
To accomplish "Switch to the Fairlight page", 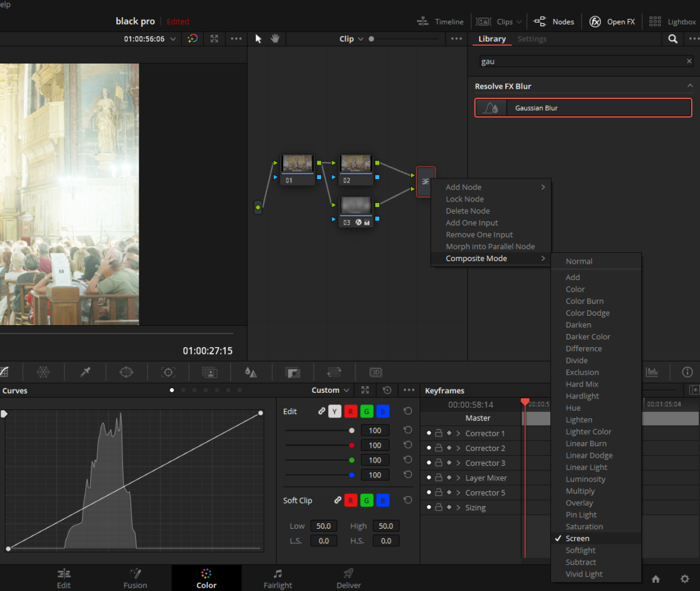I will 278,579.
